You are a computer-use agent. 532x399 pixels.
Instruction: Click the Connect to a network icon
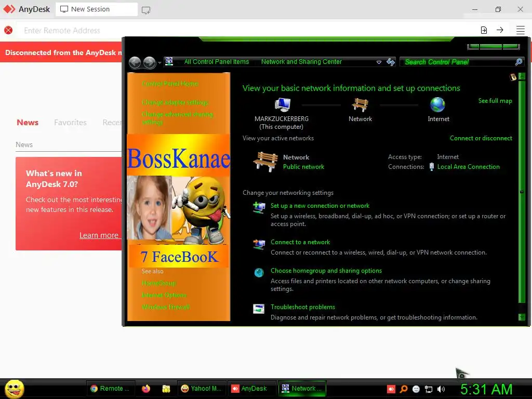click(x=259, y=244)
